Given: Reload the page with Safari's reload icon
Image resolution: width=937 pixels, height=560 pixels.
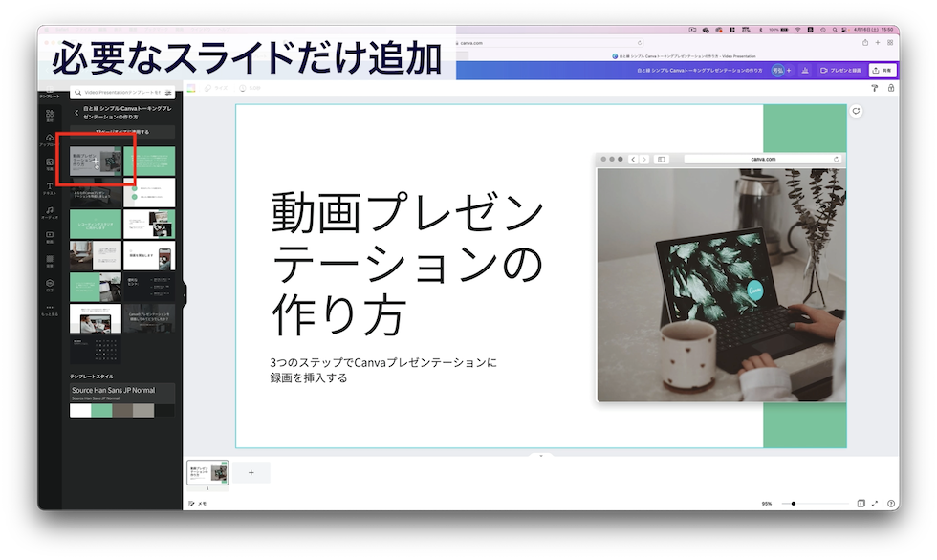Looking at the screenshot, I should click(x=639, y=43).
